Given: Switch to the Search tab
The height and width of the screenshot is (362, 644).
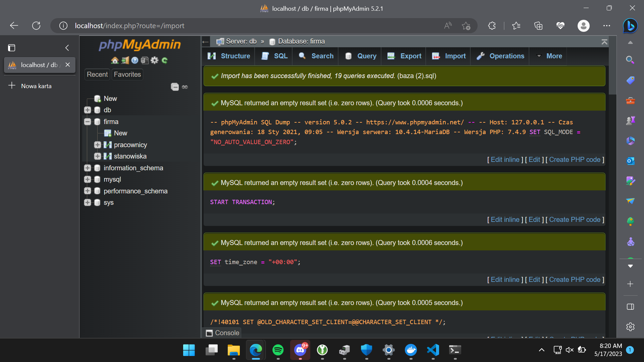Looking at the screenshot, I should coord(316,56).
